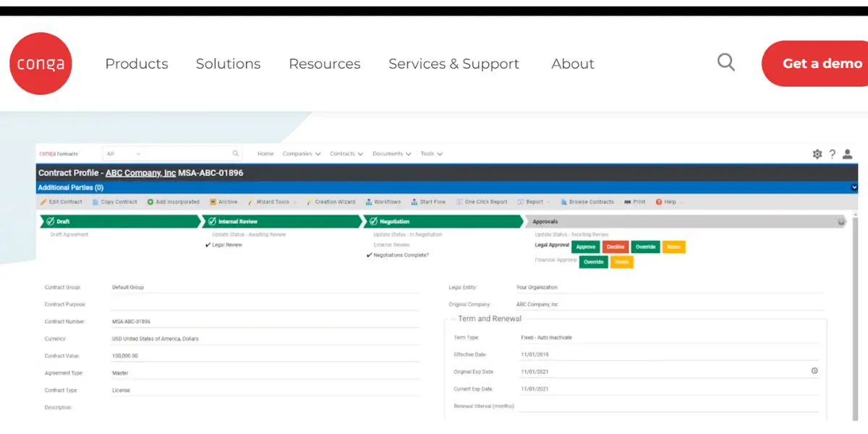Open the About website menu
868x434 pixels.
573,64
